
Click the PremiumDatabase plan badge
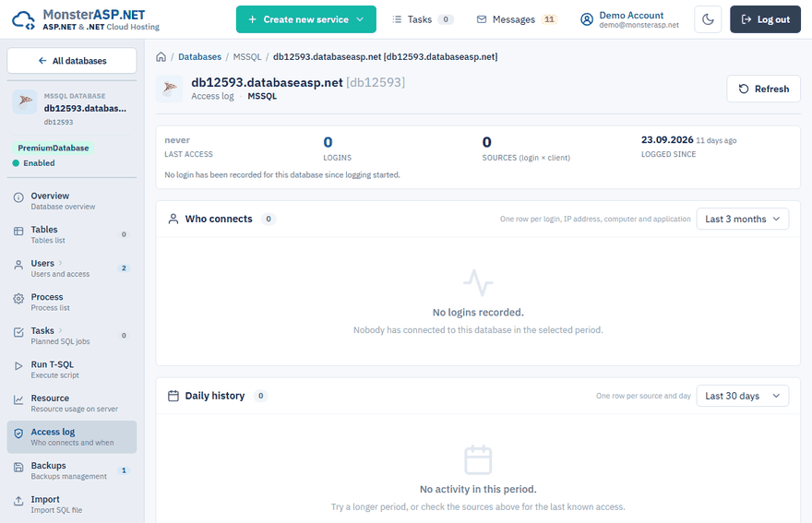(54, 149)
